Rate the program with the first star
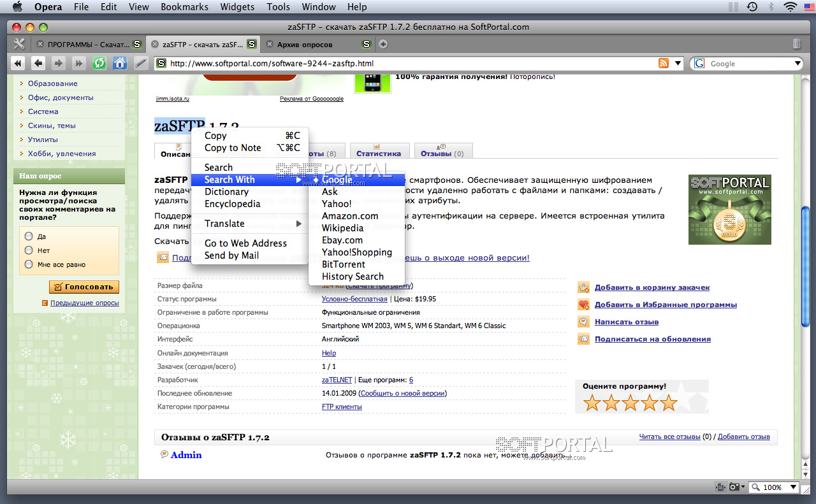816x504 pixels. click(x=592, y=403)
